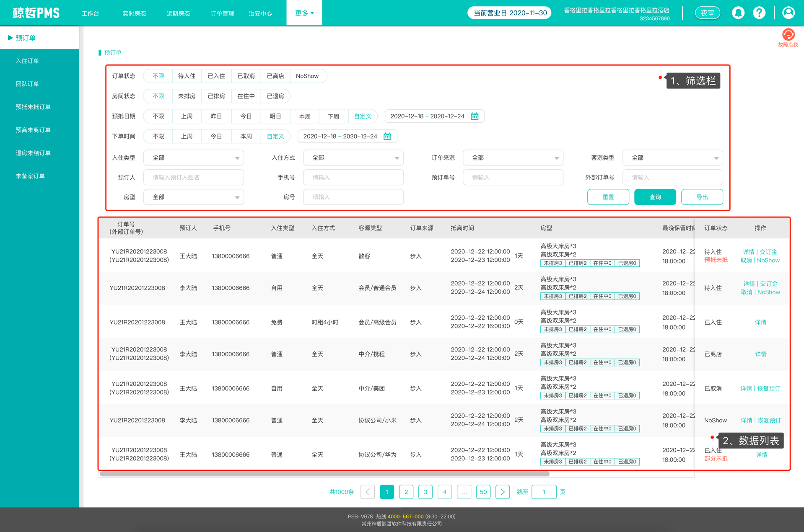
Task: Click 恢复预订 in NoShow order row
Action: (769, 420)
